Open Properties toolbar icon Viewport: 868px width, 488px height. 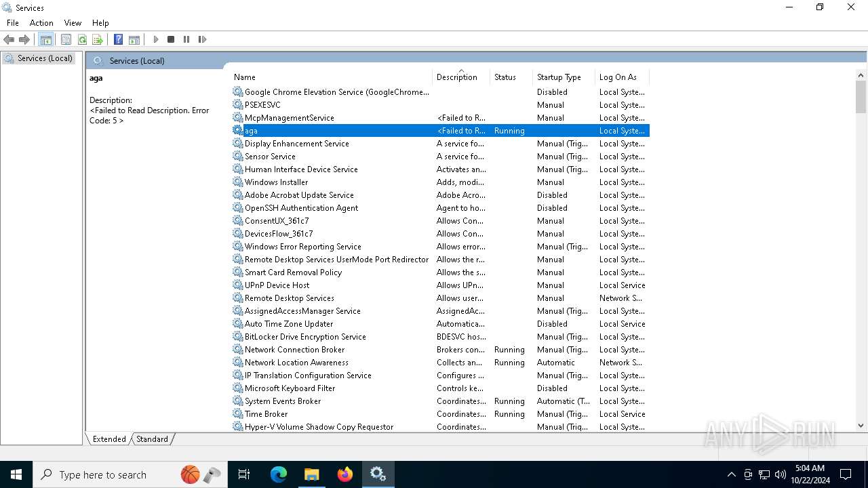(66, 39)
